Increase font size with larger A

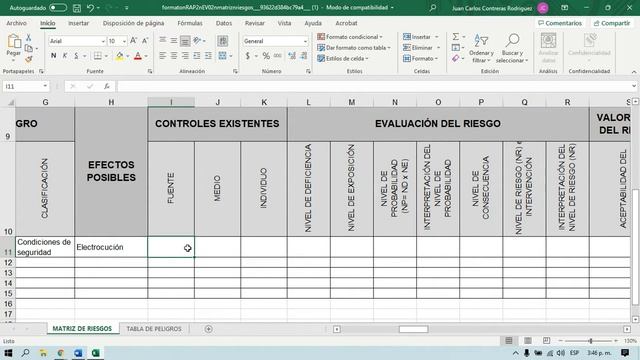(x=133, y=41)
